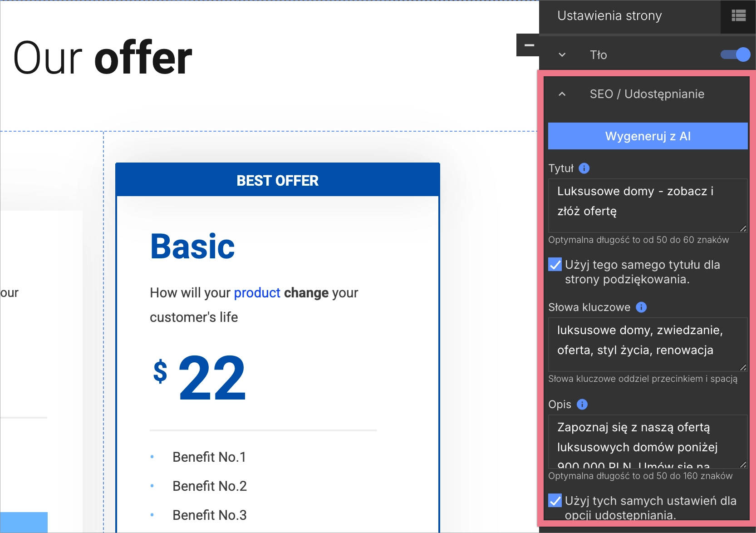Image resolution: width=756 pixels, height=533 pixels.
Task: Expand the Tło section chevron
Action: (x=562, y=55)
